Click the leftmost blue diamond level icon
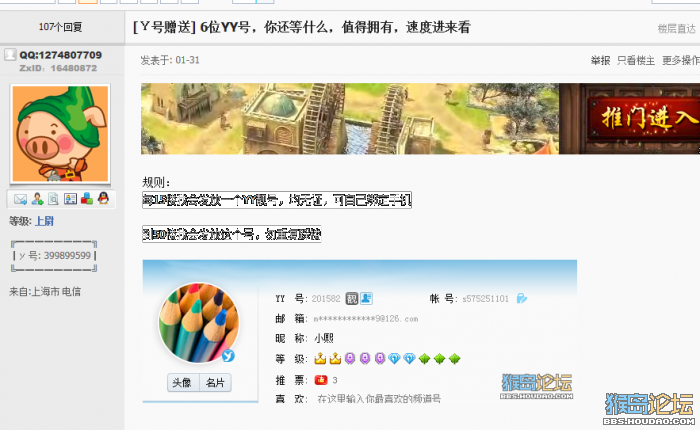The height and width of the screenshot is (430, 700). click(394, 359)
